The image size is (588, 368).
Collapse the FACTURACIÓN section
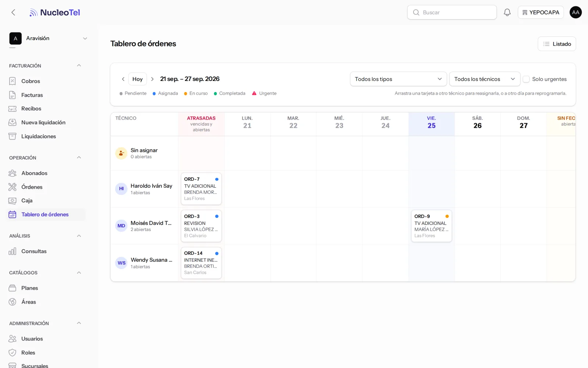(x=79, y=66)
